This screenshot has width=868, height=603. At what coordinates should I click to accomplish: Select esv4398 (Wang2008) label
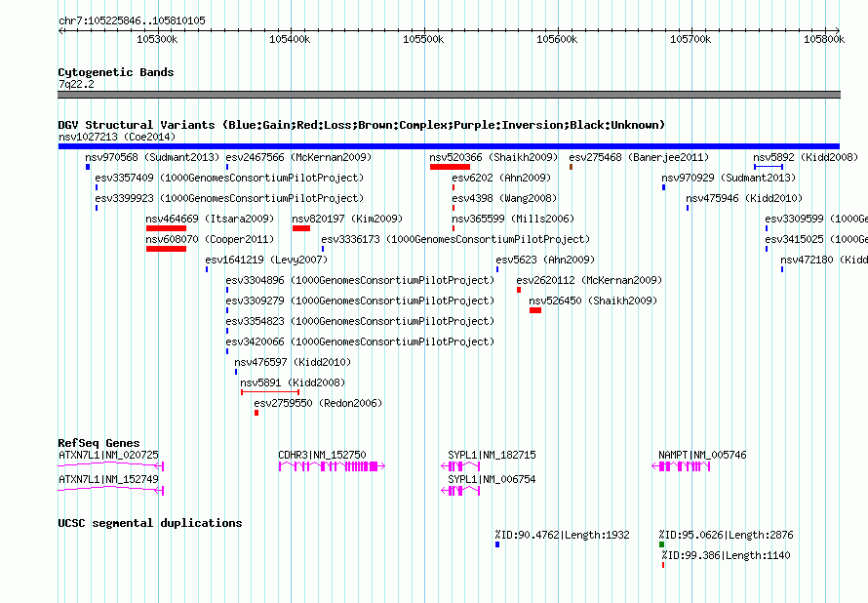click(x=504, y=198)
